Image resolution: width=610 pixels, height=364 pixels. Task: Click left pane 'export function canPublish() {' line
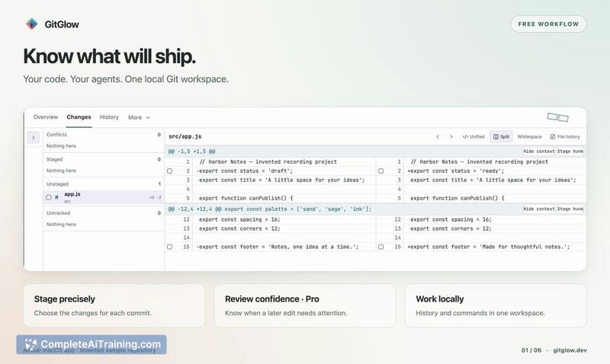(246, 198)
